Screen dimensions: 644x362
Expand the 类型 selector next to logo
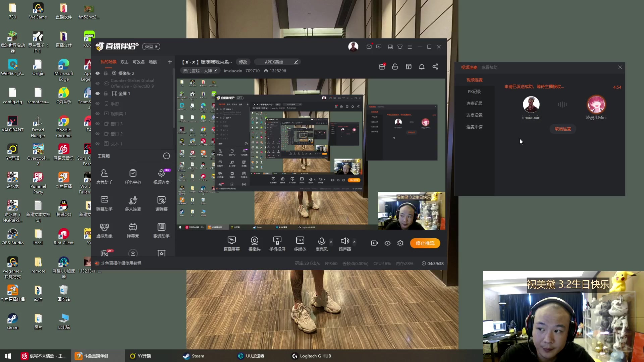click(151, 47)
